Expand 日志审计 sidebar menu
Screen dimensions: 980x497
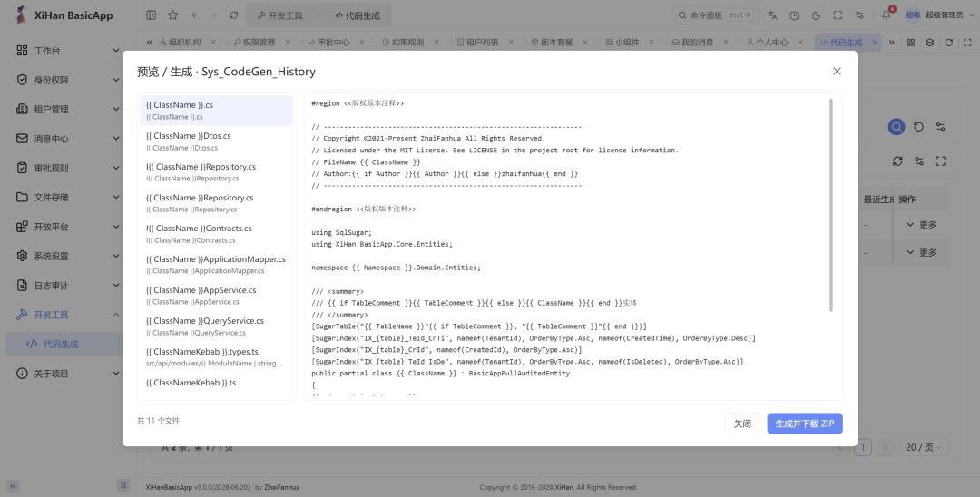click(68, 286)
